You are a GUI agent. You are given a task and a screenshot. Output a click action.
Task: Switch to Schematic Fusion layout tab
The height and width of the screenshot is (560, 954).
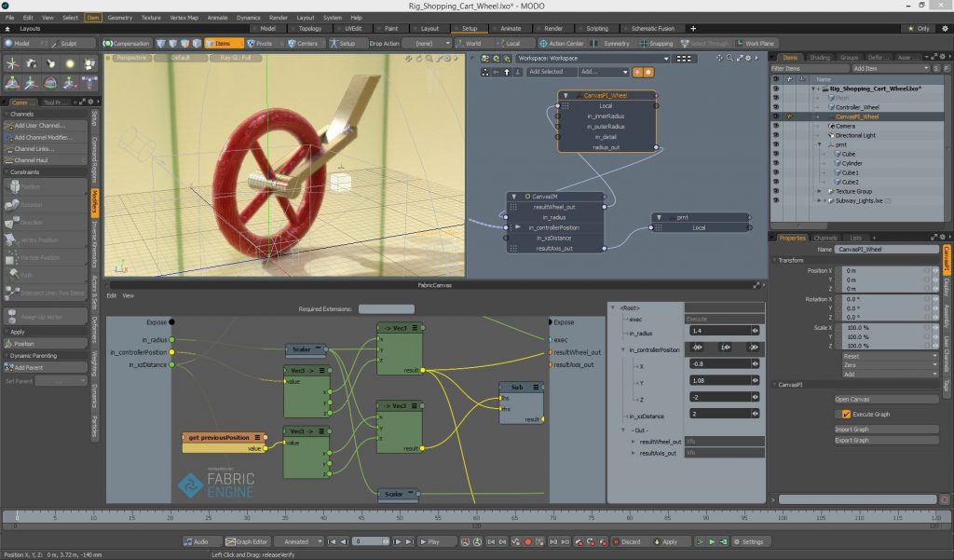(x=652, y=29)
